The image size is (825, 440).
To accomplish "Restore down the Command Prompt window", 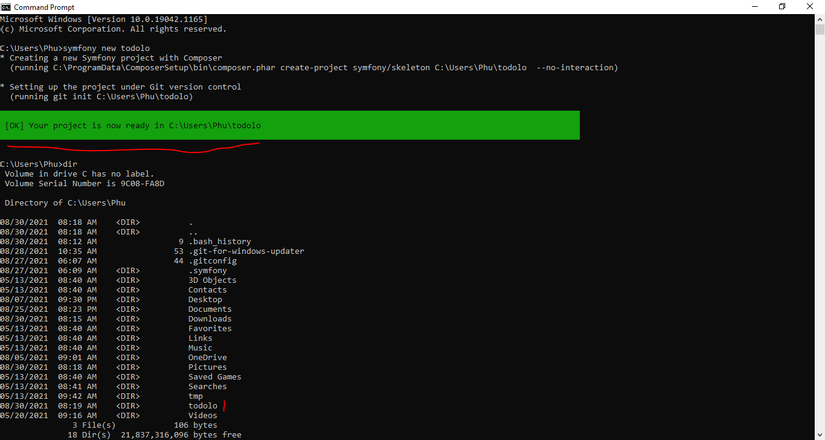I will [x=782, y=7].
